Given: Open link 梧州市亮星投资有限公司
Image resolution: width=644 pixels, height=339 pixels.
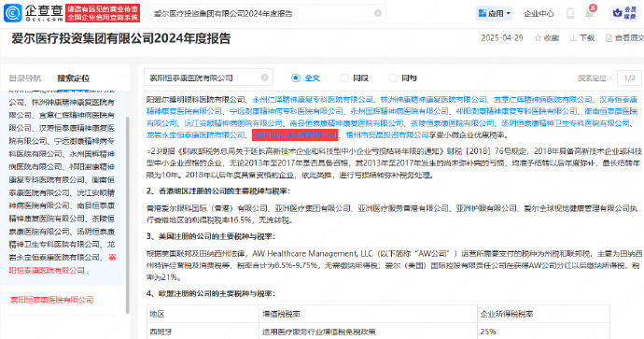Looking at the screenshot, I should pyautogui.click(x=387, y=135).
